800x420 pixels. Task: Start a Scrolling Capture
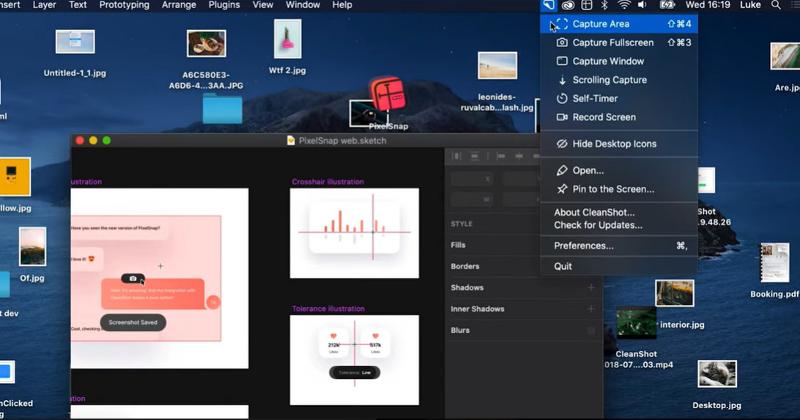click(x=619, y=80)
